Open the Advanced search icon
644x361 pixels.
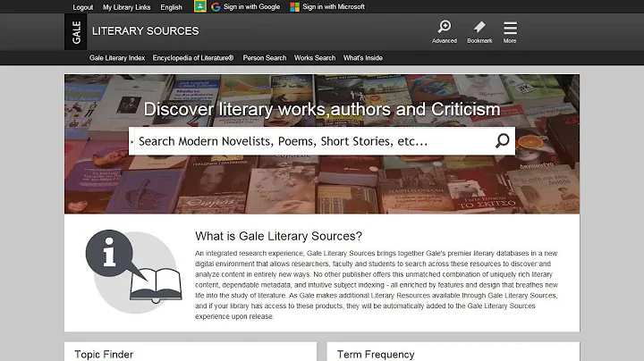point(445,27)
